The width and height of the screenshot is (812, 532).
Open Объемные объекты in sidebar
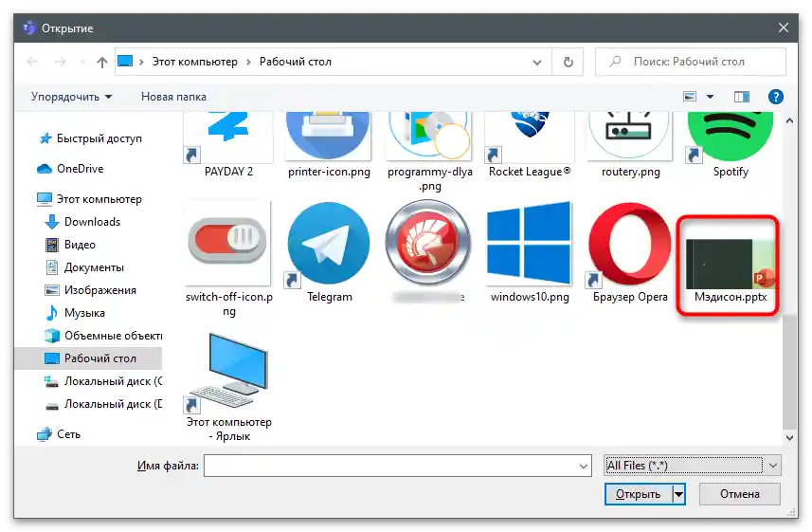tap(103, 336)
